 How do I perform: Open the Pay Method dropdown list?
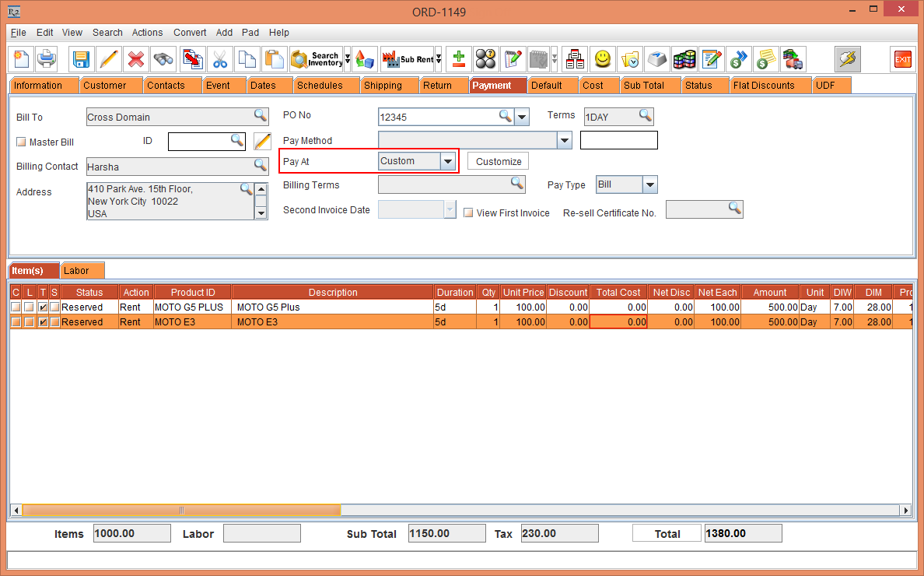(565, 141)
